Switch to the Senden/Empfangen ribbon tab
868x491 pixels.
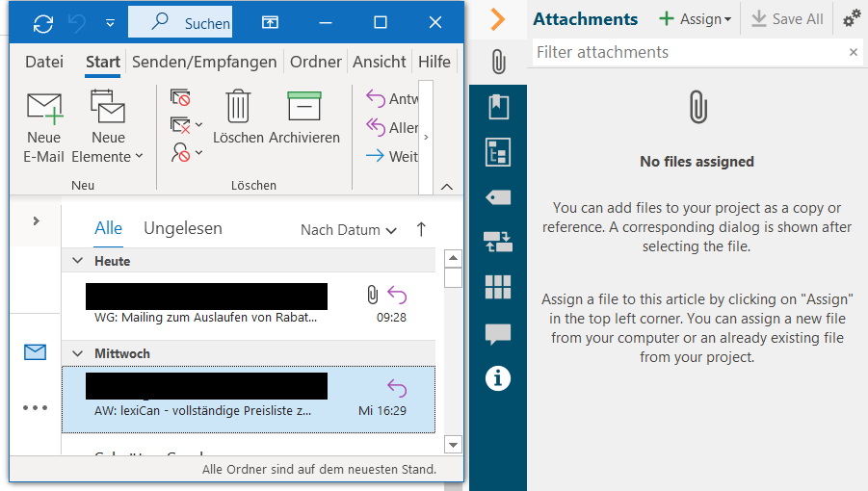pos(204,62)
